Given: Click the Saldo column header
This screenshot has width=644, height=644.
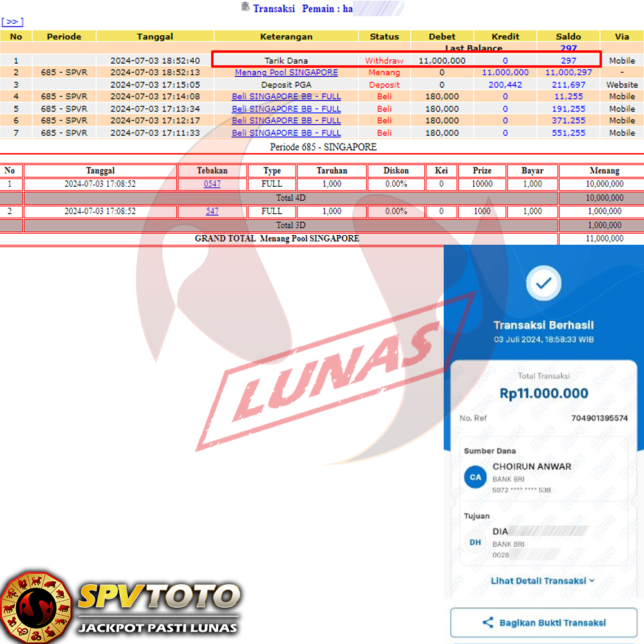Looking at the screenshot, I should point(568,37).
